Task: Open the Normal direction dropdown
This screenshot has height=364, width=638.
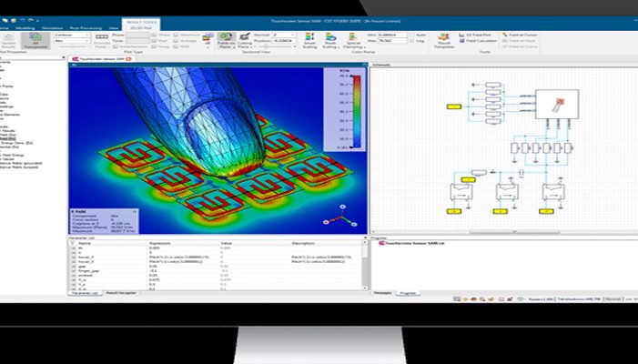Action: (x=286, y=34)
